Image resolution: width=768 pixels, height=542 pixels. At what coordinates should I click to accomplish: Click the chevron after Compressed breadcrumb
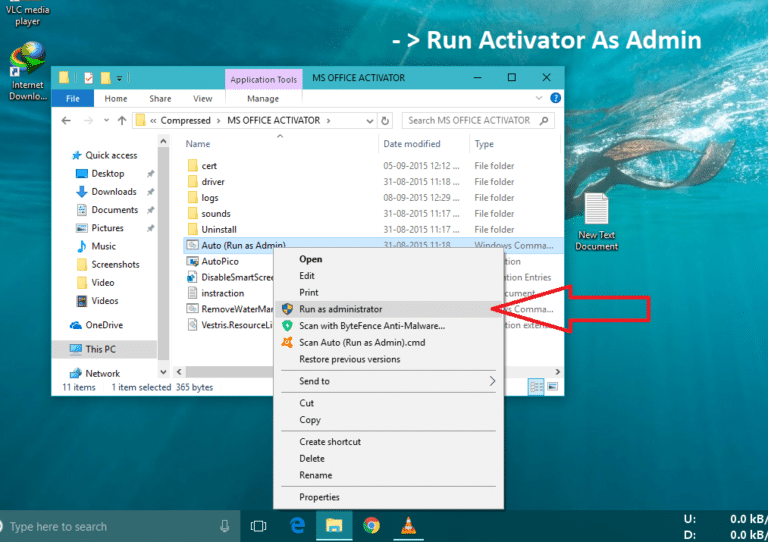(x=218, y=120)
